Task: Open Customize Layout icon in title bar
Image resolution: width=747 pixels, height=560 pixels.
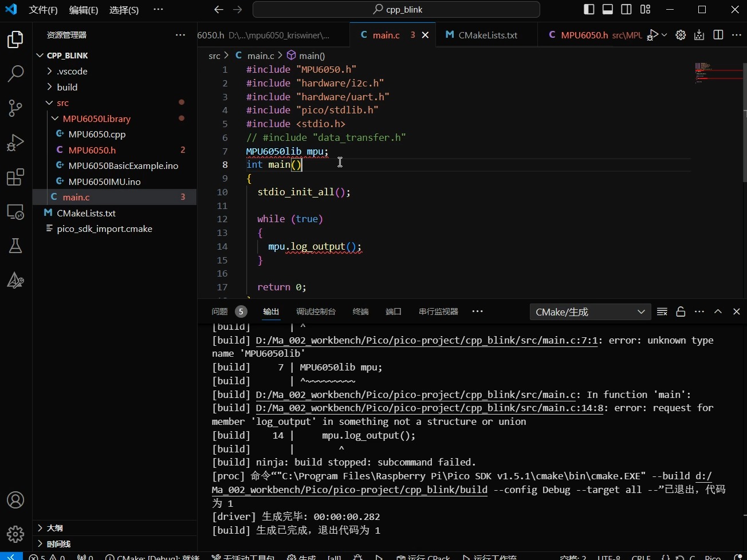Action: 646,9
